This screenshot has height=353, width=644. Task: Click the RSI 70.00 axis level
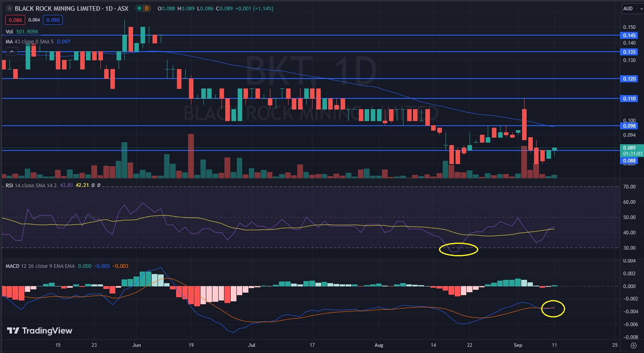point(629,187)
